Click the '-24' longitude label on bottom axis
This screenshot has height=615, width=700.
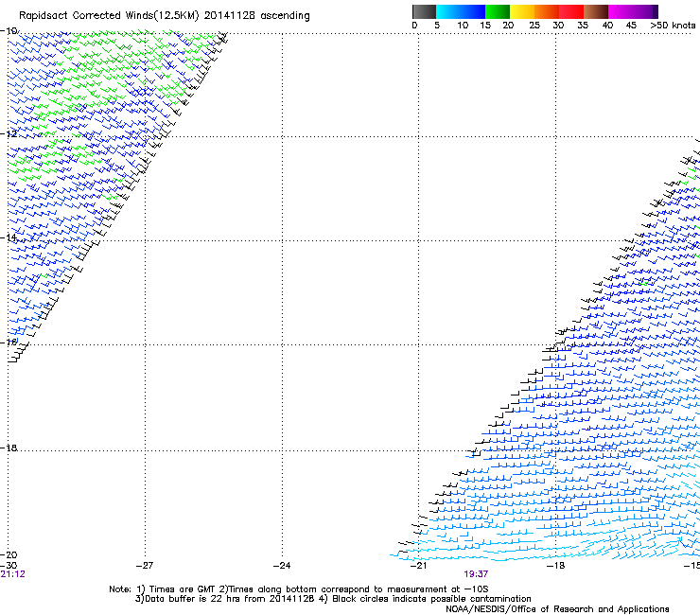[x=282, y=566]
